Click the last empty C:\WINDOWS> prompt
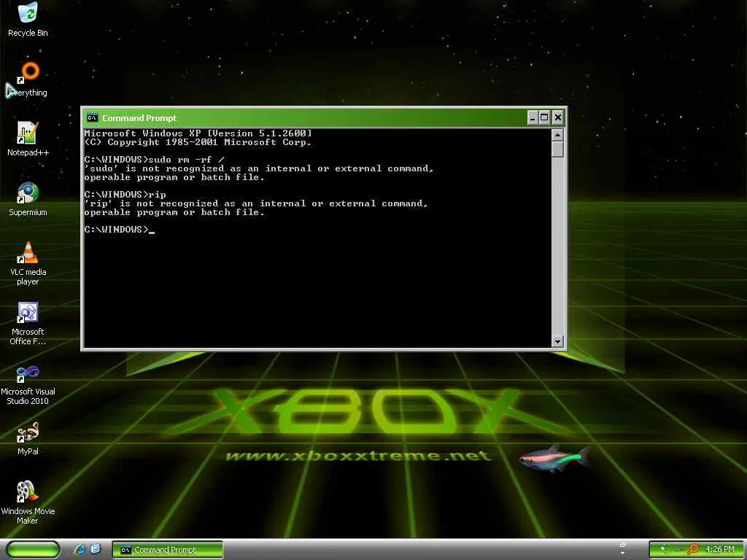 pyautogui.click(x=120, y=230)
